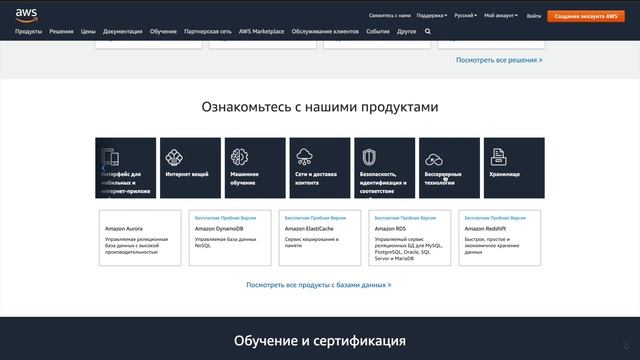Open the Amazon DynamoDB product card
640x360 pixels.
point(230,238)
